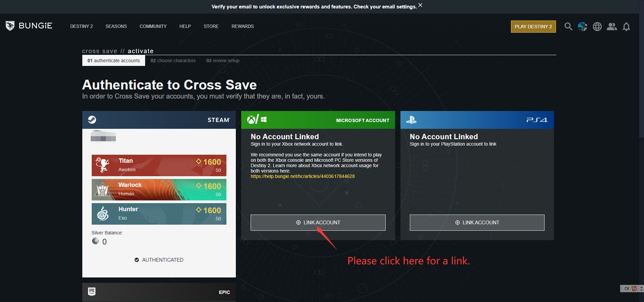This screenshot has width=644, height=302.
Task: Click the PS4 wordmark logo
Action: [537, 120]
